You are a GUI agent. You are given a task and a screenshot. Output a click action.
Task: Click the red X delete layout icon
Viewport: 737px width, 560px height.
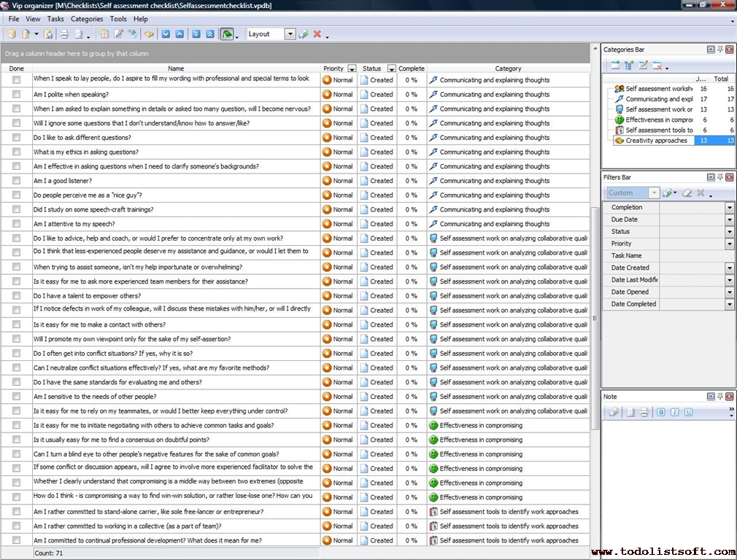coord(317,34)
